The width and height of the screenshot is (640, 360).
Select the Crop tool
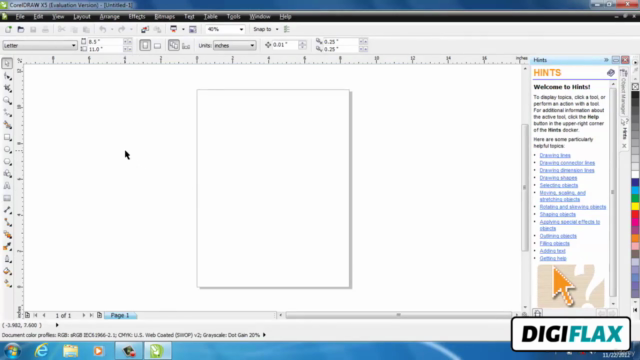click(x=7, y=88)
